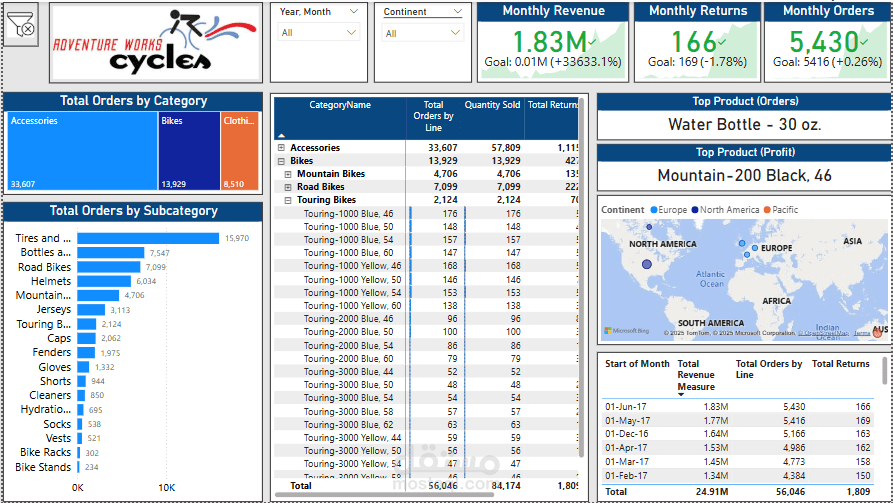
Task: Collapse the Touring Bikes subcategory
Action: coord(288,200)
